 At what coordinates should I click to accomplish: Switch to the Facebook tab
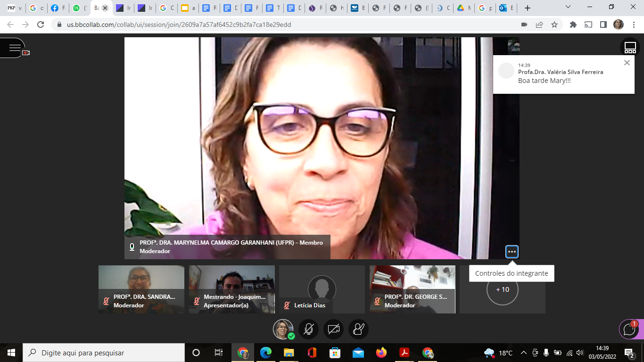click(x=58, y=8)
